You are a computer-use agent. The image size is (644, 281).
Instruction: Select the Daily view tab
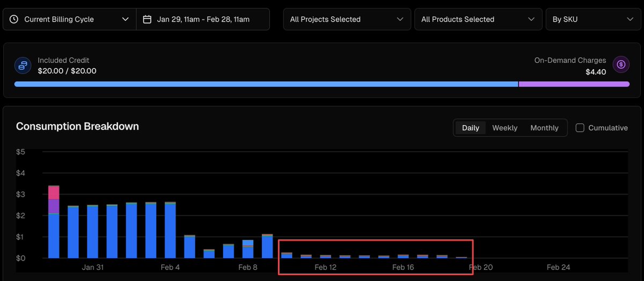(x=471, y=128)
